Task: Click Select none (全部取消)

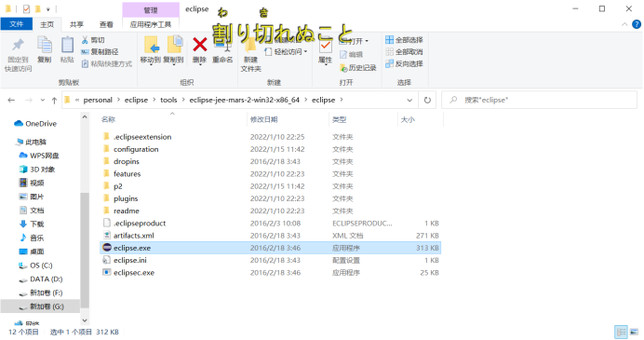Action: (404, 52)
